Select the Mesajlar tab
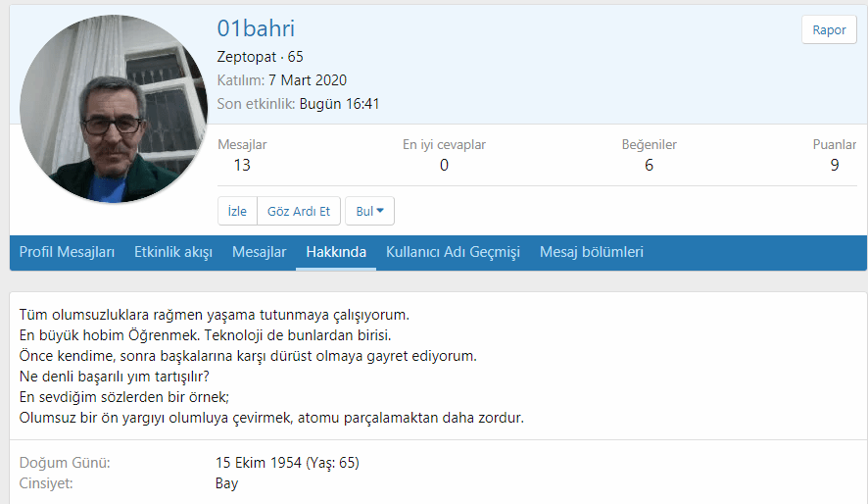Viewport: 868px width, 504px height. click(259, 252)
